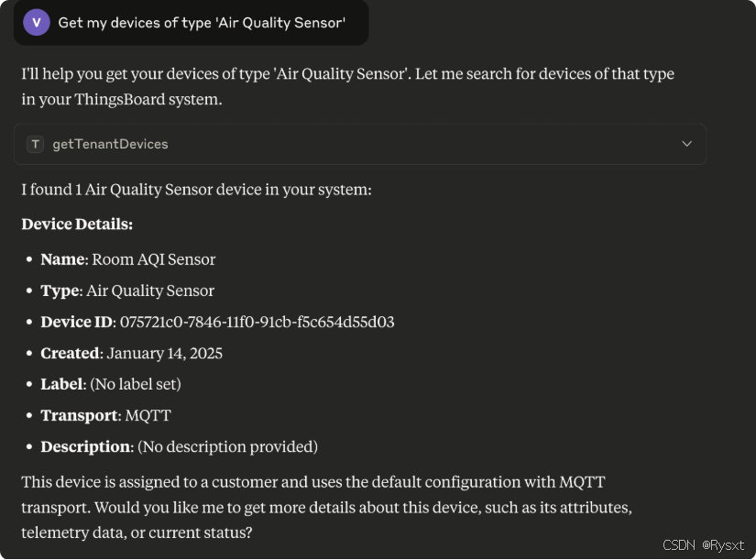
Task: Click the 'I found 1 Air Quality Sensor' sentence
Action: [196, 190]
